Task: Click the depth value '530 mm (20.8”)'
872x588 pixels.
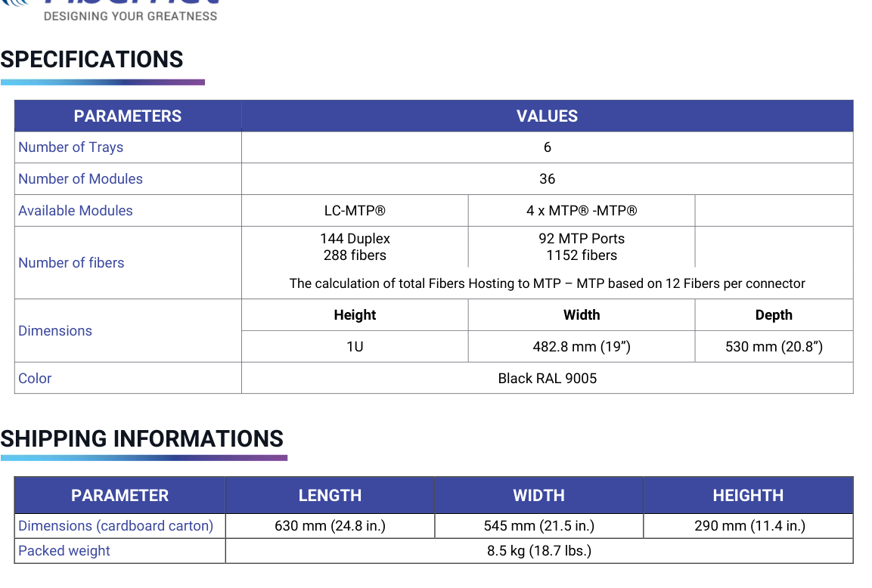Action: 774,347
